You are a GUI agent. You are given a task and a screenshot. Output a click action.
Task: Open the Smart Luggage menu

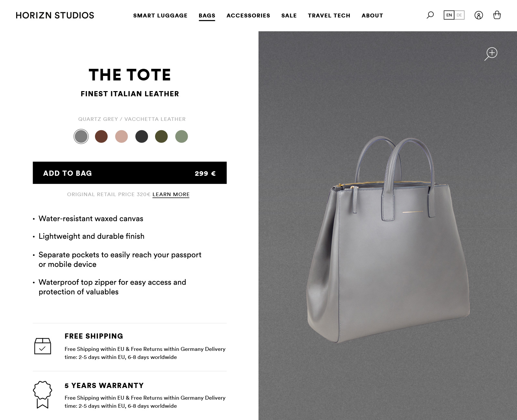point(160,16)
